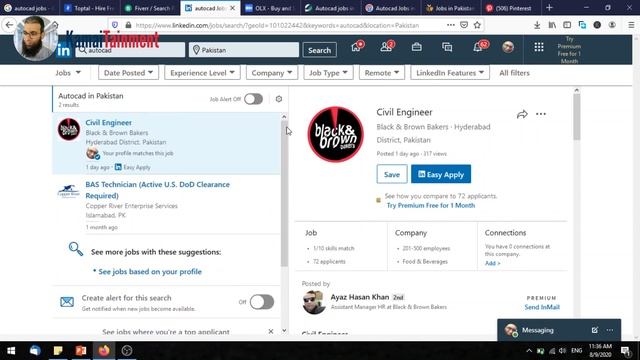The height and width of the screenshot is (360, 640).
Task: Switch to Fiverr Search browser tab
Action: coord(151,8)
